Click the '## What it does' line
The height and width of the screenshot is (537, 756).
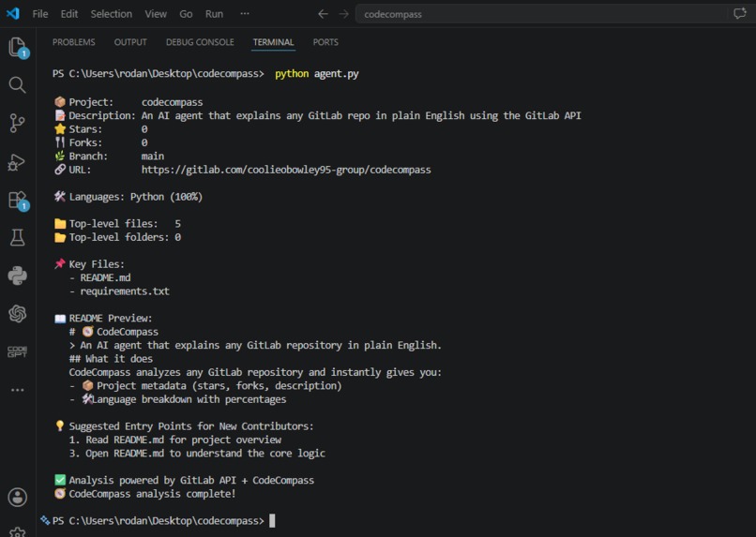(111, 359)
